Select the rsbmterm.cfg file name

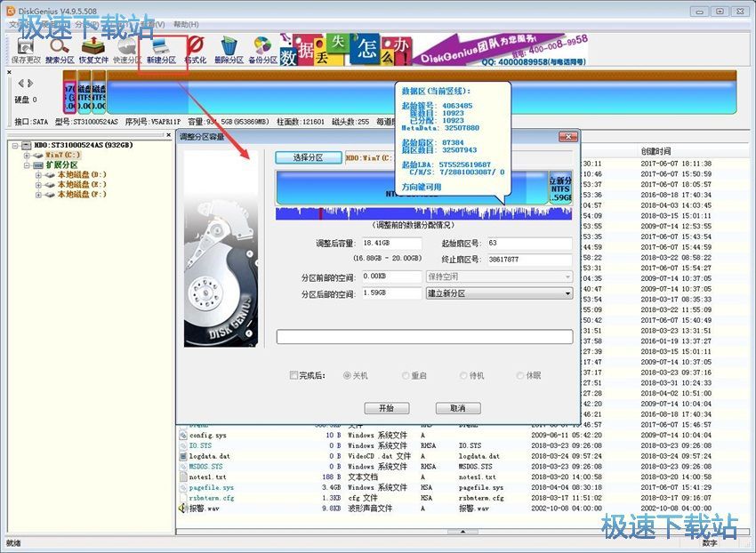[212, 498]
